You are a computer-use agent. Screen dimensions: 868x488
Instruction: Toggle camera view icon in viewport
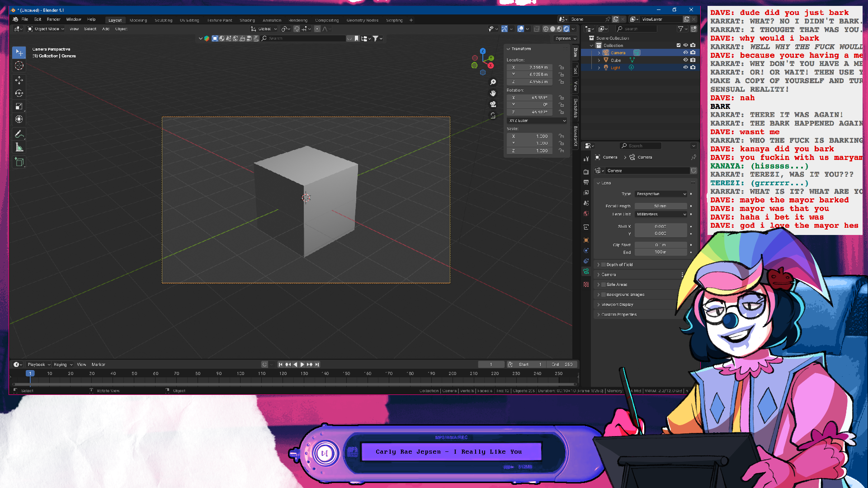[x=493, y=104]
